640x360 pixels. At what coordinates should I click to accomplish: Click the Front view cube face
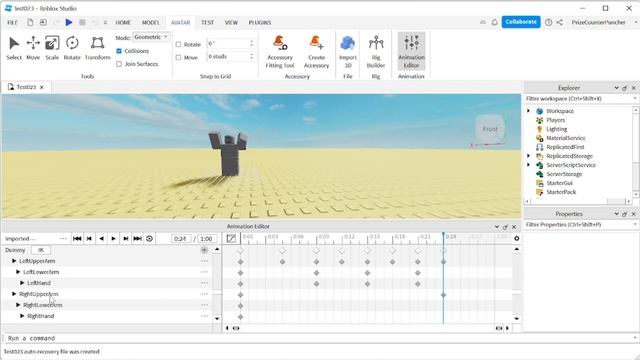[x=490, y=129]
